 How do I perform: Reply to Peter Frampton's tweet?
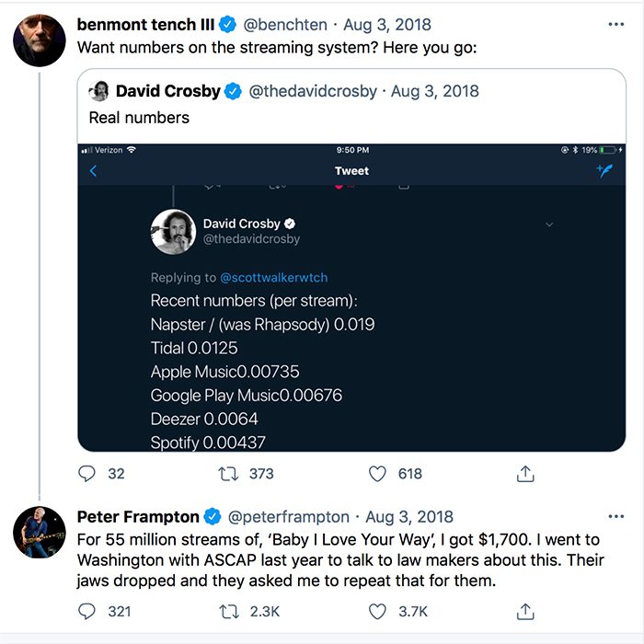86,612
